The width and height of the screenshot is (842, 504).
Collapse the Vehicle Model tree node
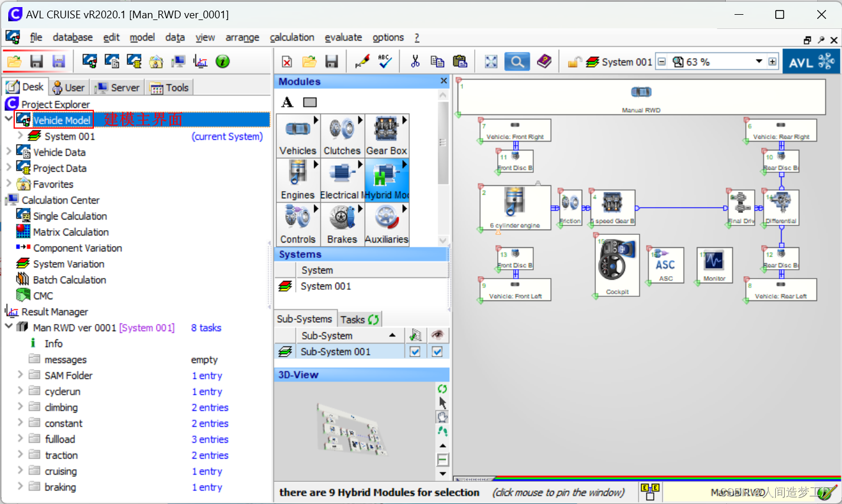(9, 119)
